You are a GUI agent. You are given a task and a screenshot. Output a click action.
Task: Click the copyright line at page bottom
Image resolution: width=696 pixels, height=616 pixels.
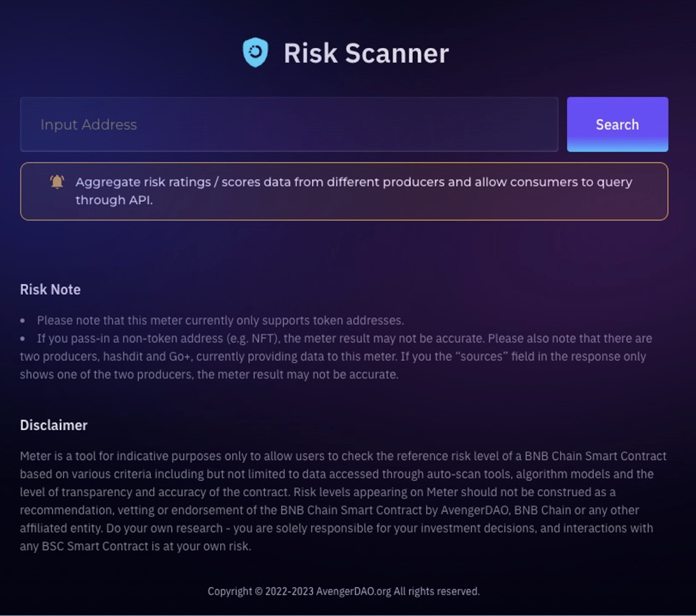click(344, 590)
